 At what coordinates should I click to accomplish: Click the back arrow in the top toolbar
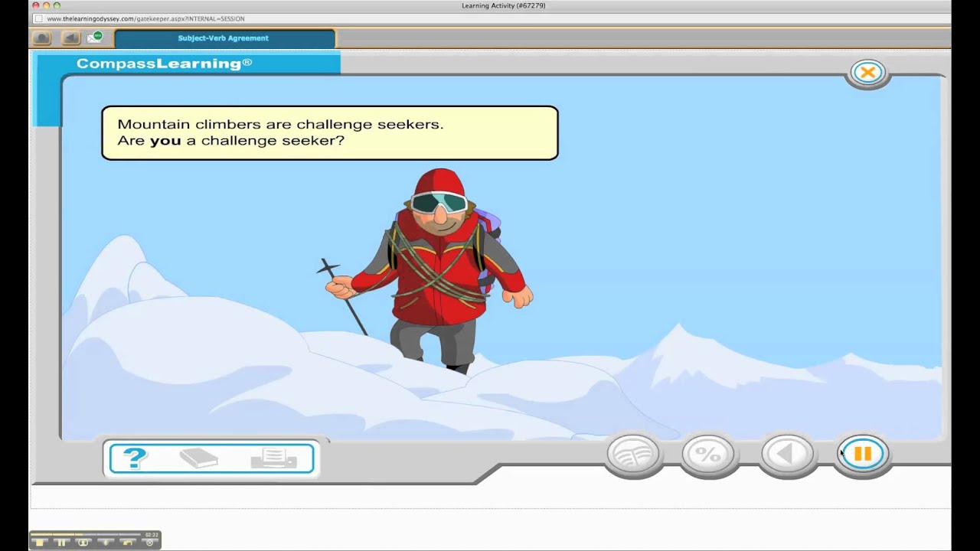(70, 37)
